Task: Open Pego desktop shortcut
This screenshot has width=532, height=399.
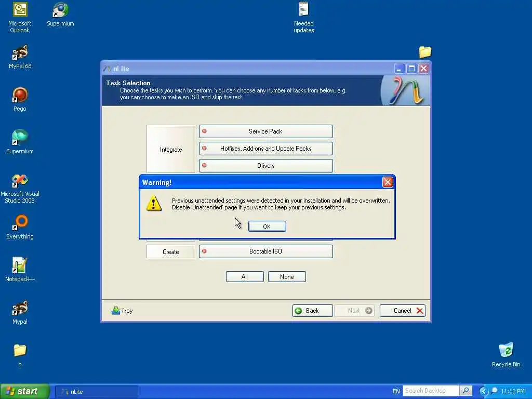Action: click(20, 99)
